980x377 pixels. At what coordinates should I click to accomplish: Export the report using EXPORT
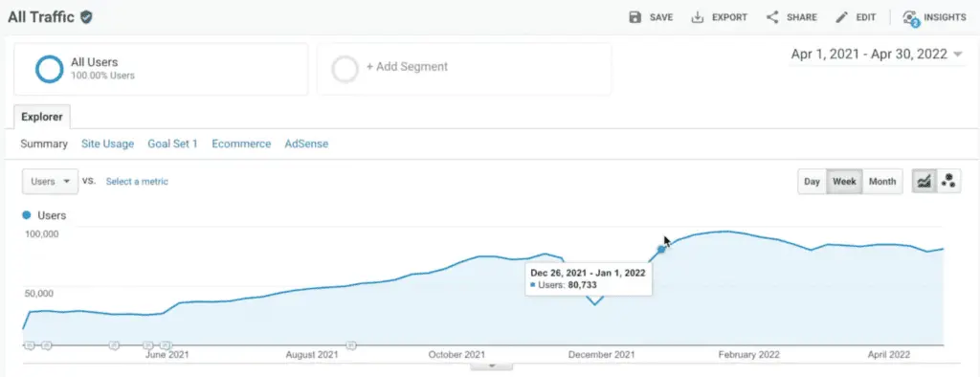(719, 17)
